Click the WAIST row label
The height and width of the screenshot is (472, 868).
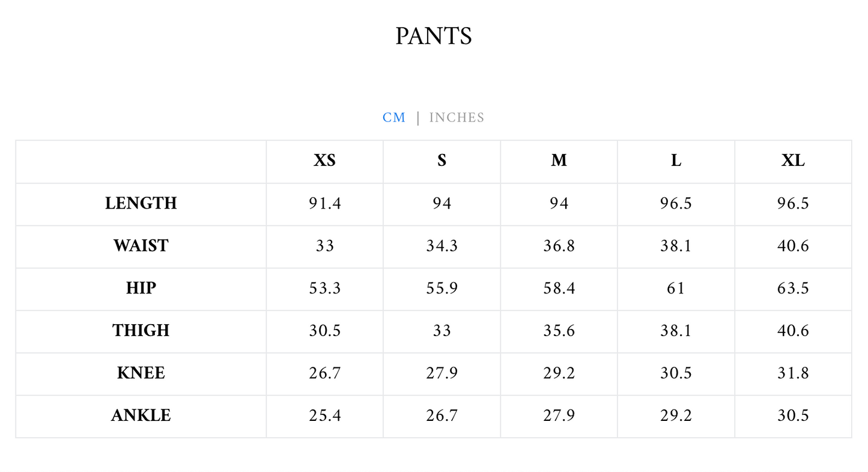pos(141,246)
